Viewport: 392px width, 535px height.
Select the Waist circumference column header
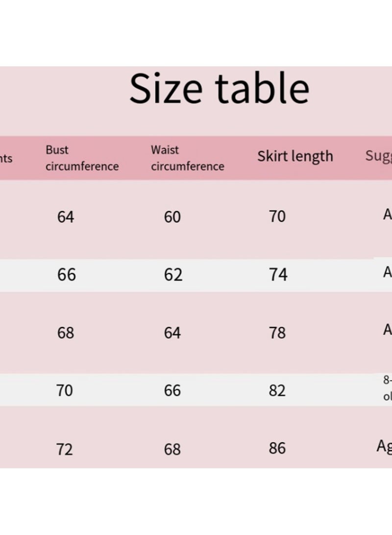(x=188, y=158)
